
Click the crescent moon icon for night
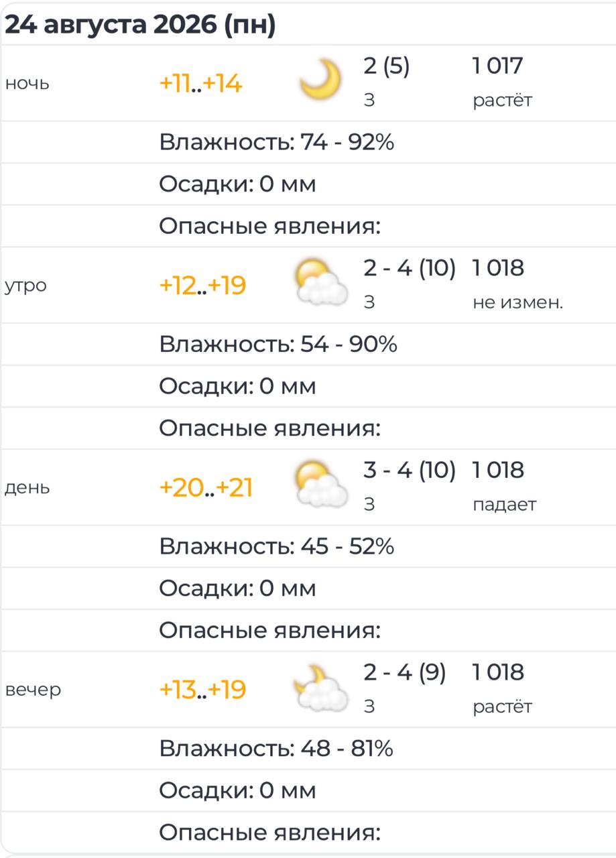pyautogui.click(x=320, y=80)
